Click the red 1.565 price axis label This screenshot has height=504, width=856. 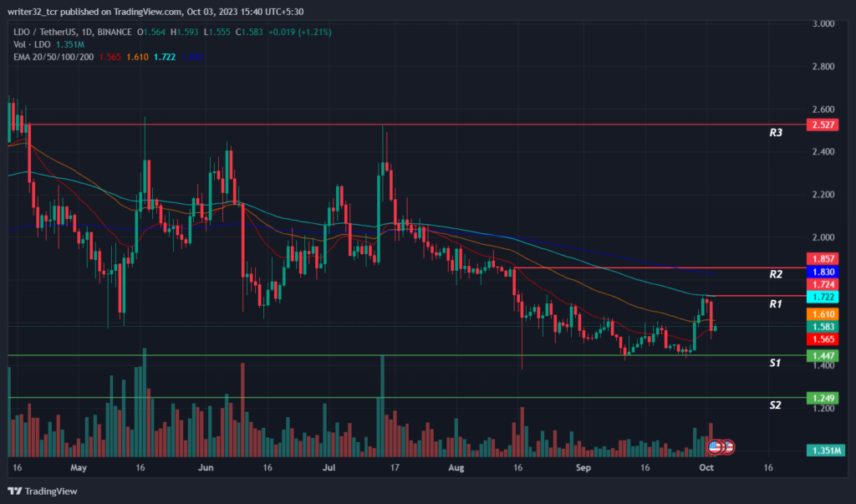pyautogui.click(x=823, y=339)
